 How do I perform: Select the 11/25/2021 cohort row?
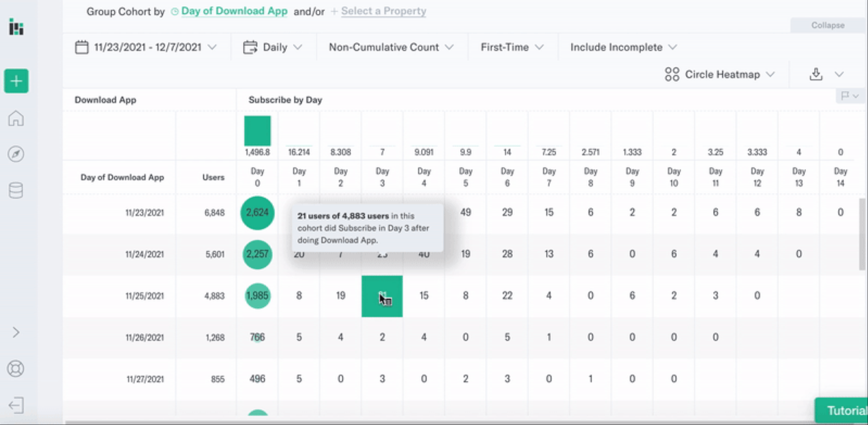pyautogui.click(x=144, y=295)
